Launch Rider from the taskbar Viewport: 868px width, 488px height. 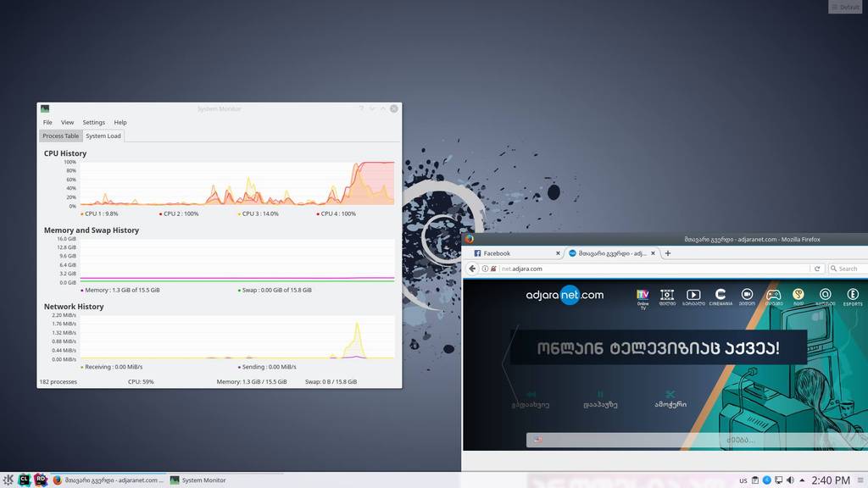(41, 480)
